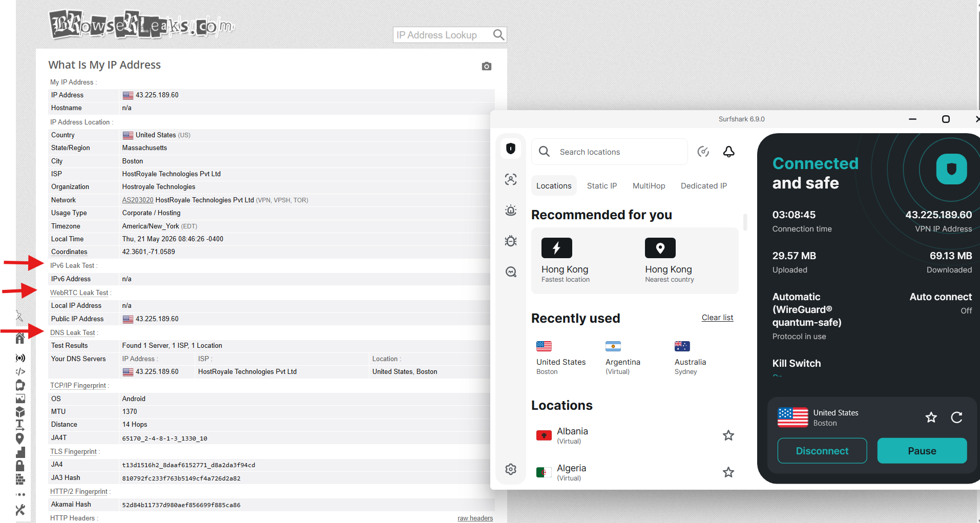The height and width of the screenshot is (523, 980).
Task: Select recently used United States Boston
Action: click(561, 358)
